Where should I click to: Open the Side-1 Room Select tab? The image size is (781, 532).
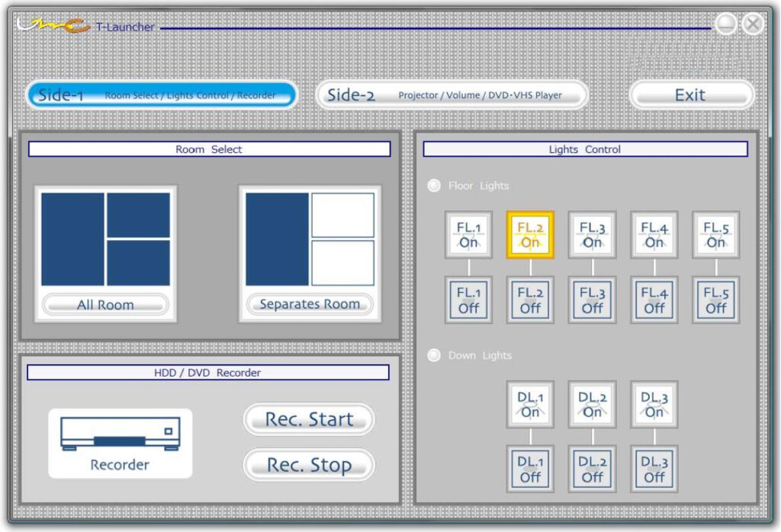162,95
